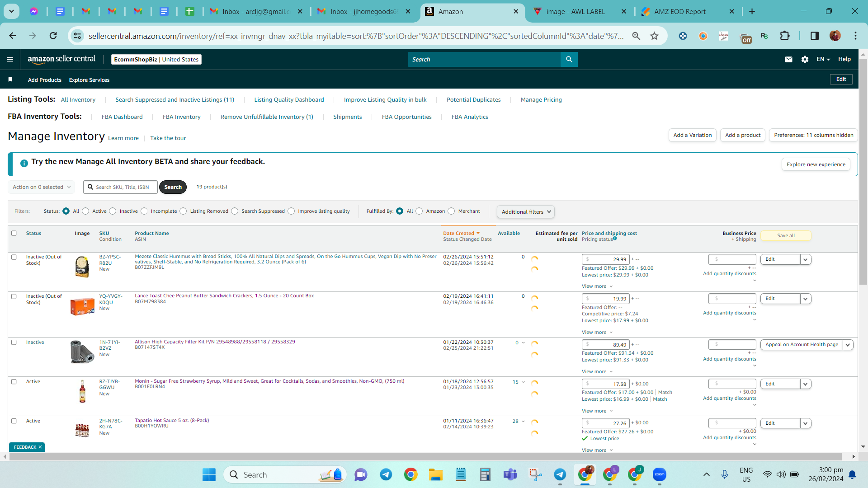Open the tab search dropdown in Chrome
868x488 pixels.
11,11
